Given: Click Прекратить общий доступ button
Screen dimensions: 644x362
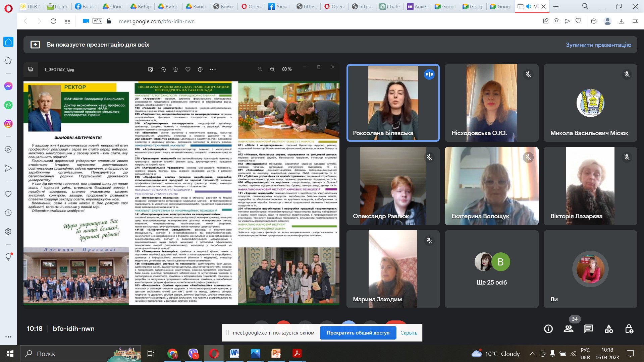Looking at the screenshot, I should click(358, 333).
